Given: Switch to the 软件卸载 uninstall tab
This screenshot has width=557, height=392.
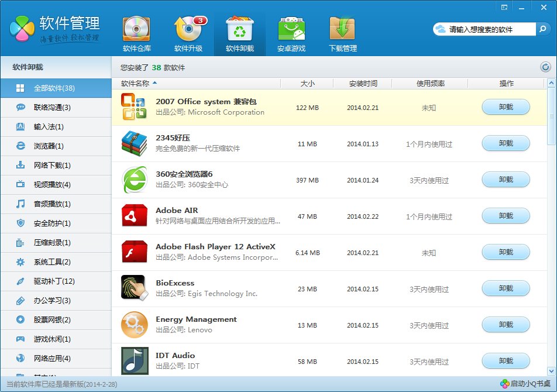Looking at the screenshot, I should tap(240, 34).
